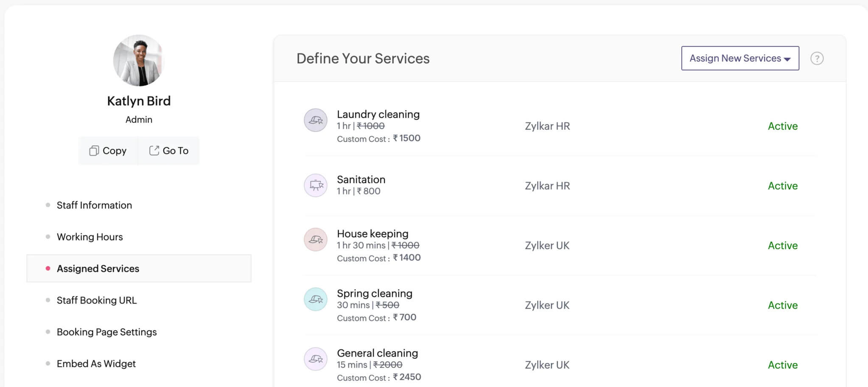Click the Laundry cleaning service icon

tap(315, 120)
